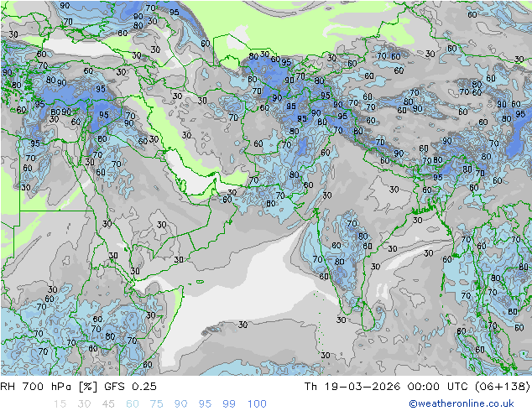Select the 'RH 700 hPa [%]' title text
Viewport: 532px width, 411px height.
click(x=49, y=386)
